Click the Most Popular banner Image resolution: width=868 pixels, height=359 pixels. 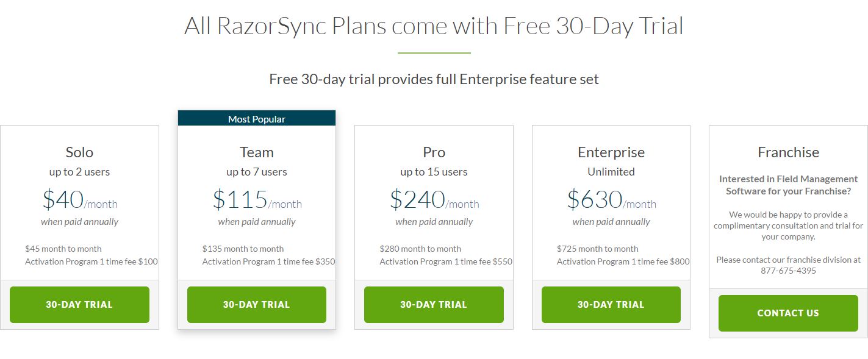(256, 118)
